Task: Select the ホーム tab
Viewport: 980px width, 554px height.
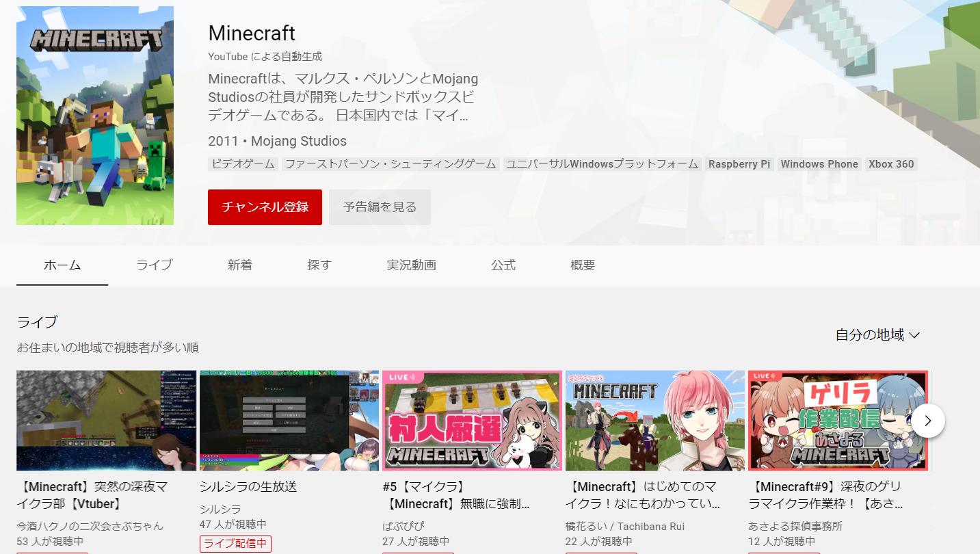Action: tap(62, 265)
